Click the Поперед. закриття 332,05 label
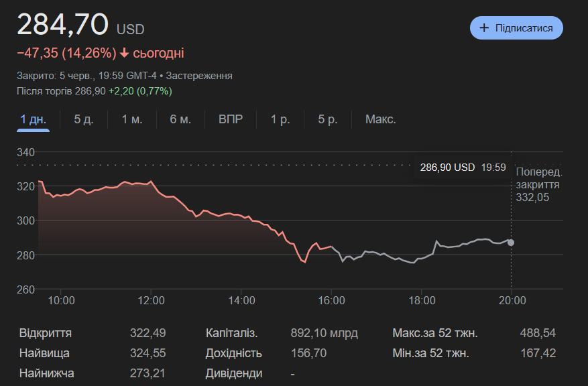Viewport: 588px width, 386px height. click(x=538, y=184)
